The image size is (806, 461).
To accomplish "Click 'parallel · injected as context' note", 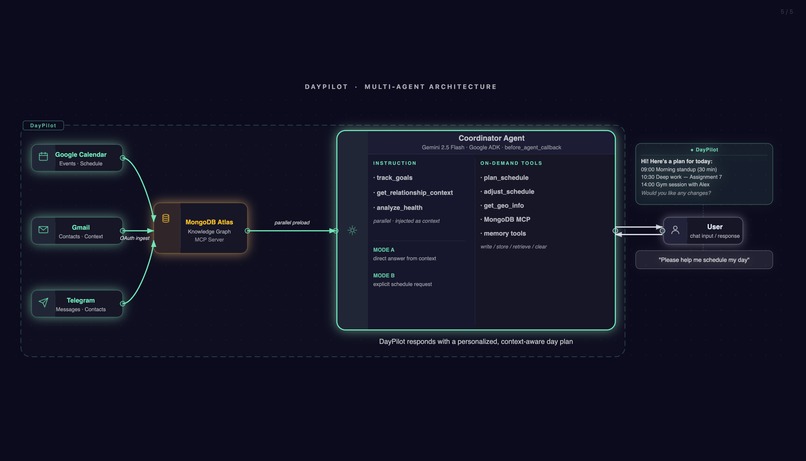I will point(406,221).
